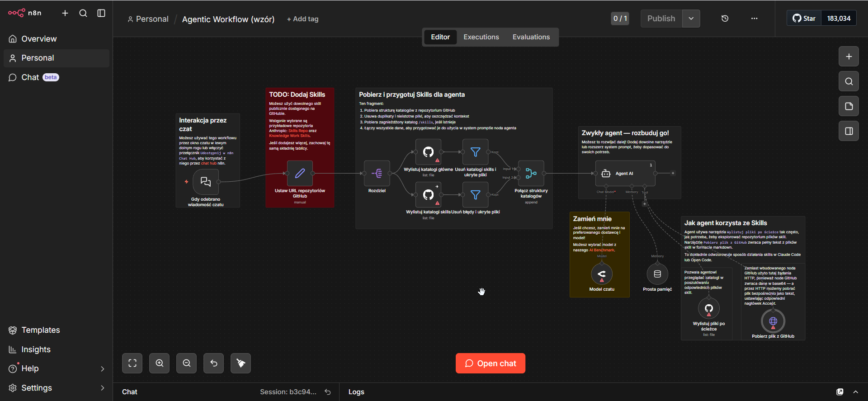868x401 pixels.
Task: Click the fit-to-view zoom icon
Action: coord(132,363)
